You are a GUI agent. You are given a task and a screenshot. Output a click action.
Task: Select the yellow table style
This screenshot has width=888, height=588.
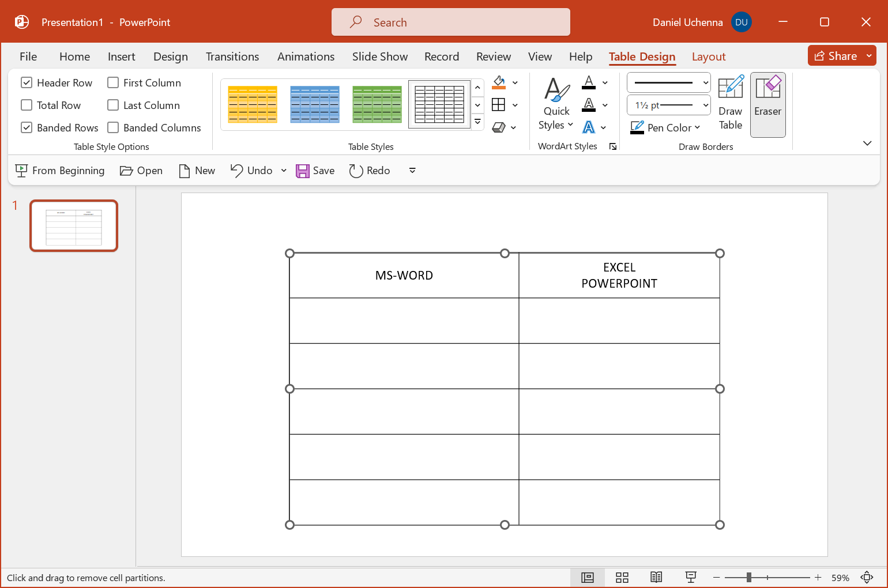click(253, 104)
